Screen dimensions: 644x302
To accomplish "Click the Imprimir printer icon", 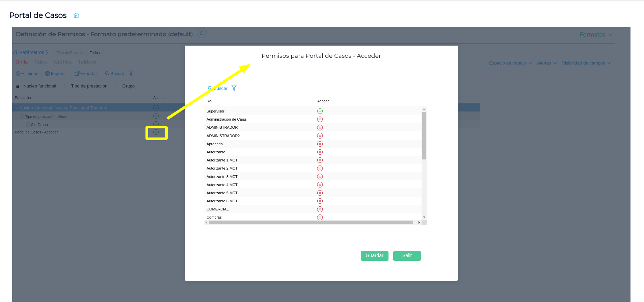I will pyautogui.click(x=48, y=74).
